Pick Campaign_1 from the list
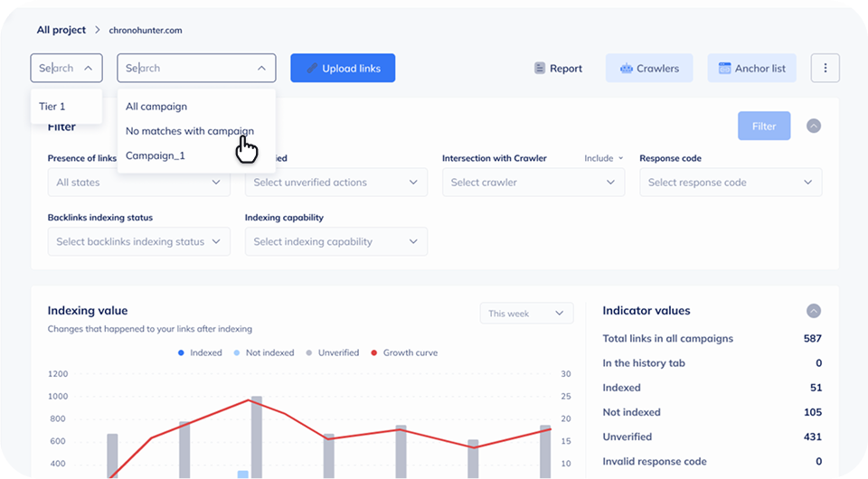 coord(156,155)
